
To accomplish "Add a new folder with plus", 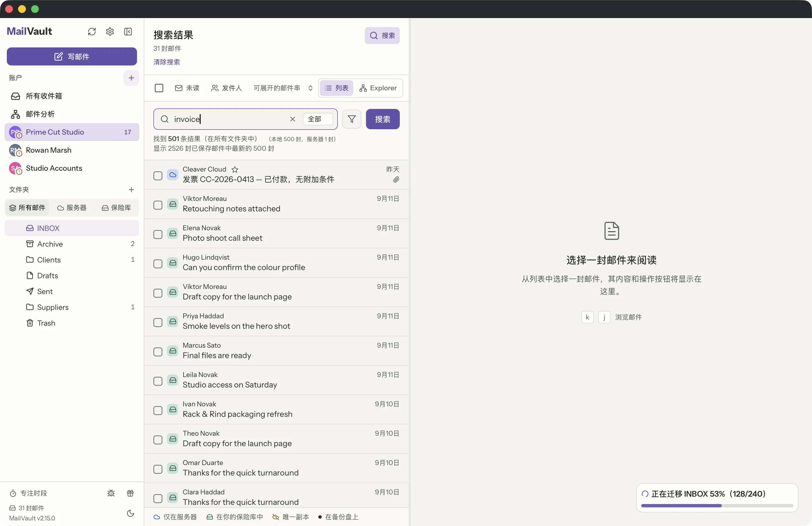I will tap(131, 190).
